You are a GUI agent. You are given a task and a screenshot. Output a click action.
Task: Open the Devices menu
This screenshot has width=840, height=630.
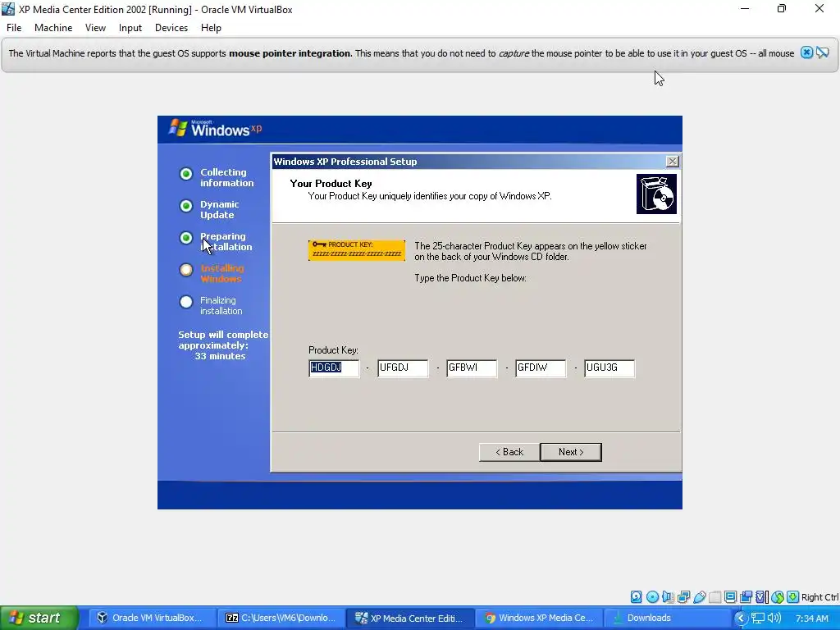171,28
